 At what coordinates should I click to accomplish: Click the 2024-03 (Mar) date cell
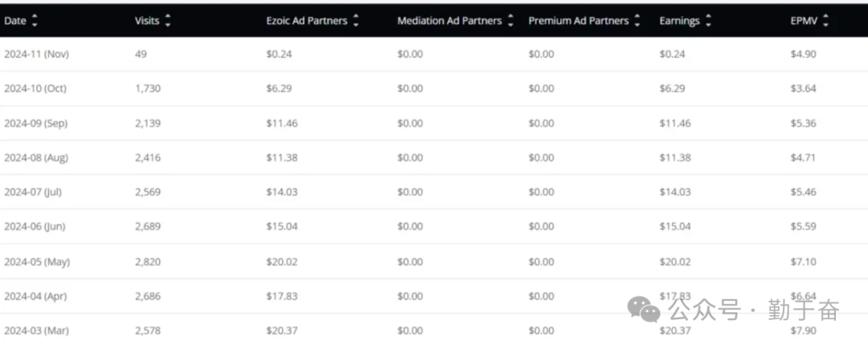36,331
